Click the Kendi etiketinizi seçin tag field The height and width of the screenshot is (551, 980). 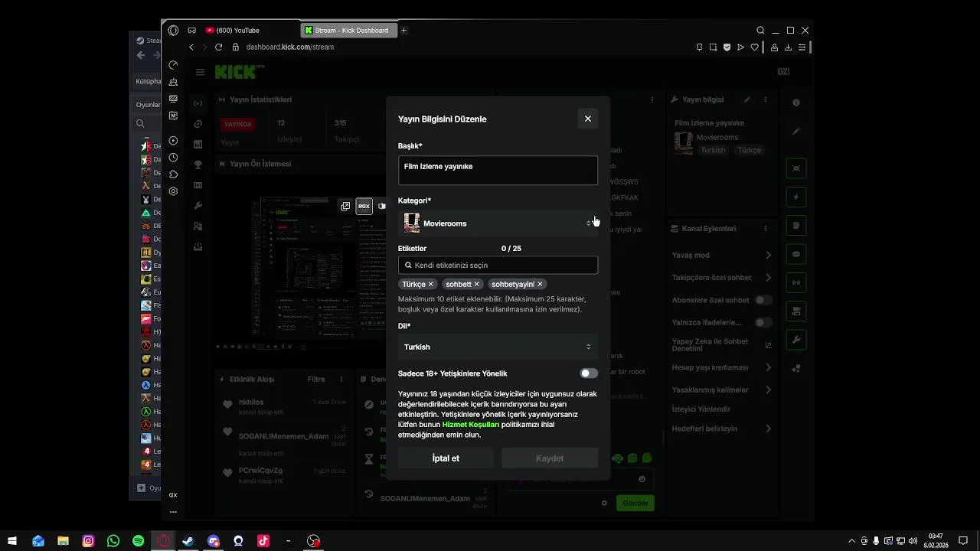pyautogui.click(x=498, y=265)
